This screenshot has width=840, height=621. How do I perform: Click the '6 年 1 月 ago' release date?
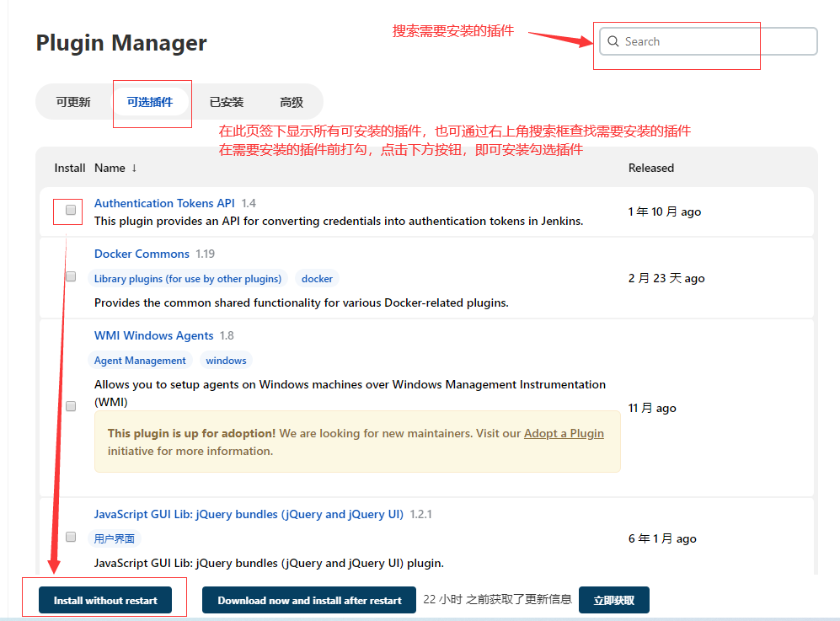662,538
